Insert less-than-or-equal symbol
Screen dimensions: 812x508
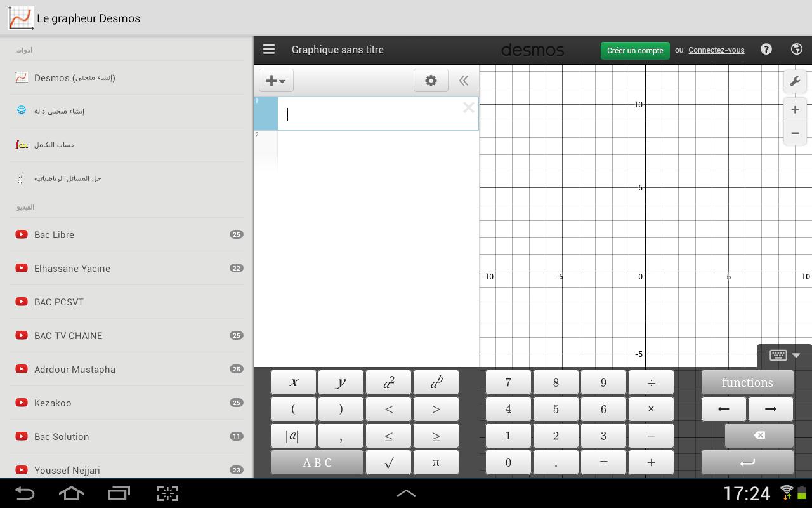click(388, 436)
